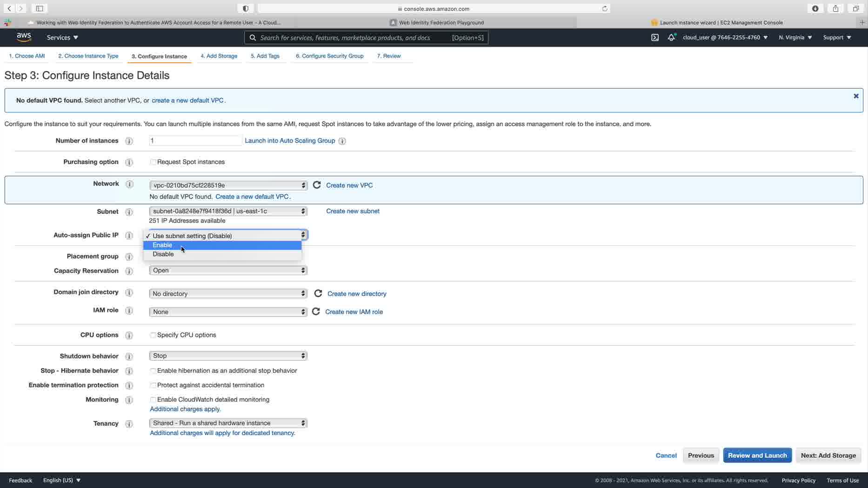Show info for Number of instances
Image resolution: width=868 pixels, height=488 pixels.
(129, 141)
